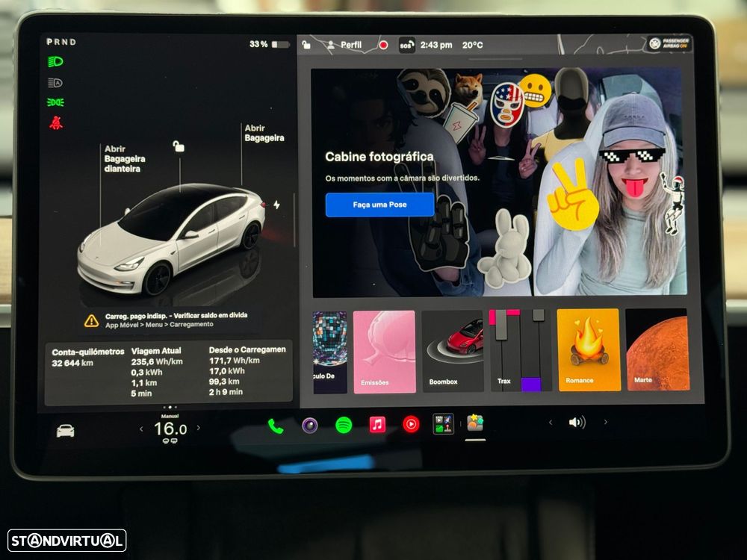Tap the PRND gear indicator
This screenshot has height=560, width=747.
click(x=61, y=42)
